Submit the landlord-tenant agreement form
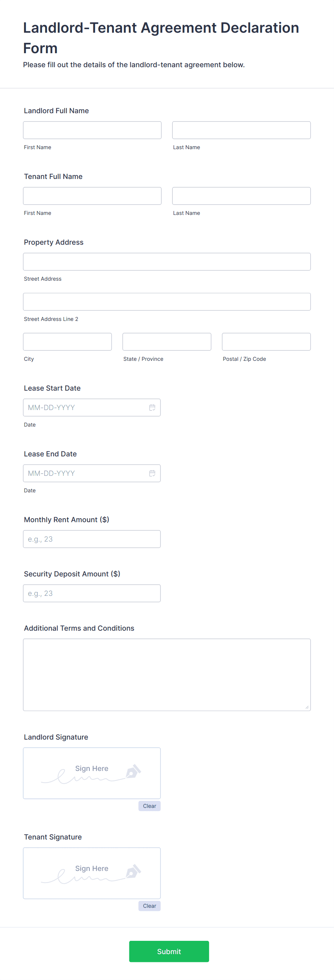 click(169, 951)
